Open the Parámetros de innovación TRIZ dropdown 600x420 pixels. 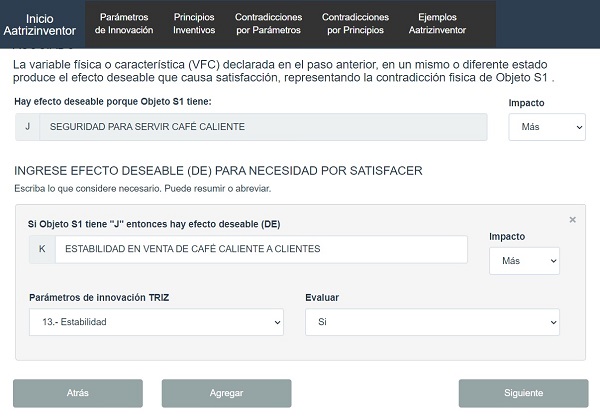tap(156, 322)
